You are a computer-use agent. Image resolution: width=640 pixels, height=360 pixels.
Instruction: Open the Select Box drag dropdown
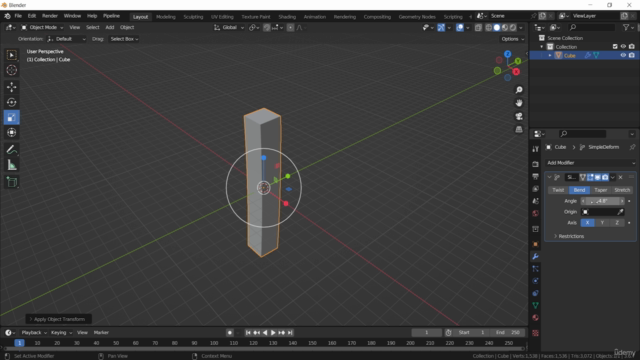(124, 39)
